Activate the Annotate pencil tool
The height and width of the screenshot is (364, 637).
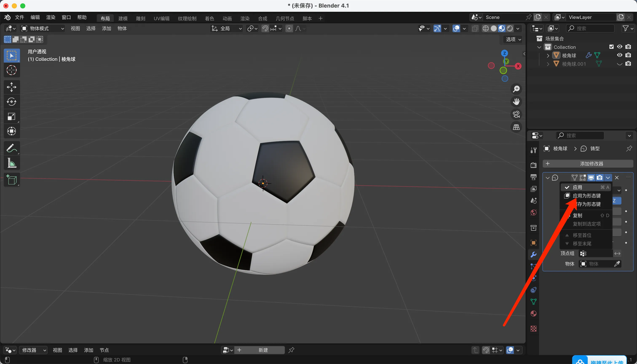tap(12, 148)
